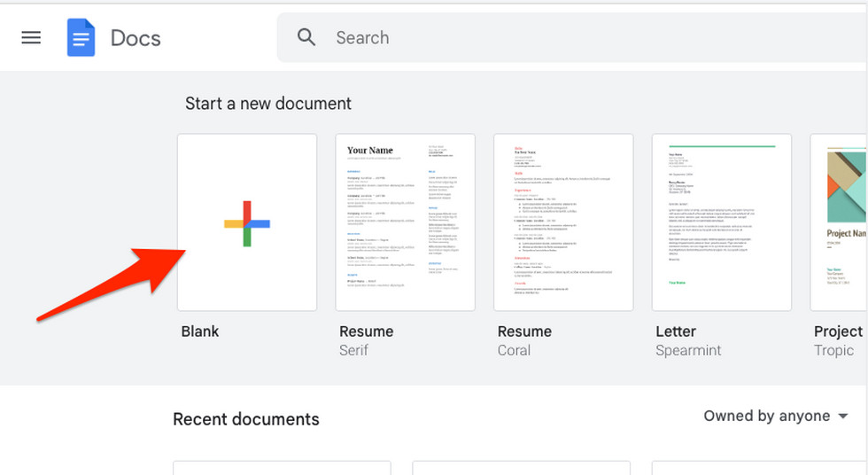
Task: Click the Docs wordmark text
Action: point(136,38)
